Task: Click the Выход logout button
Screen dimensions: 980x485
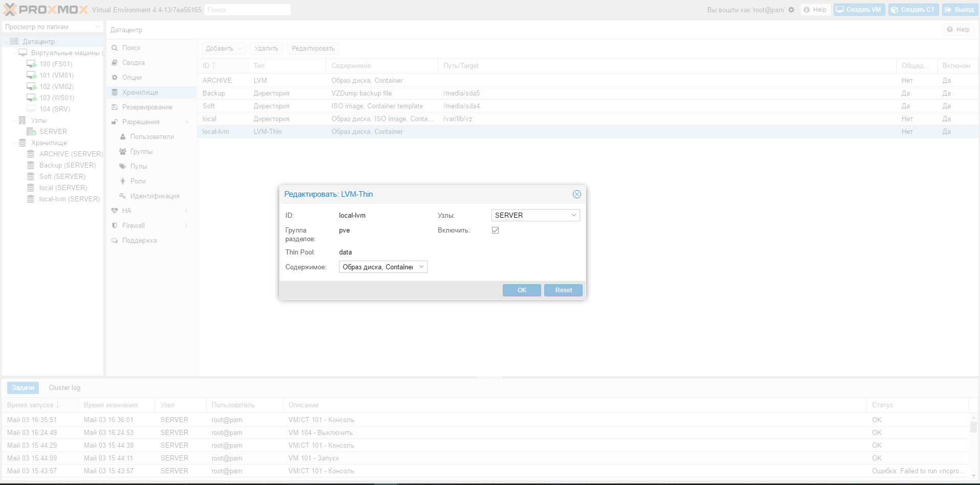Action: (960, 10)
